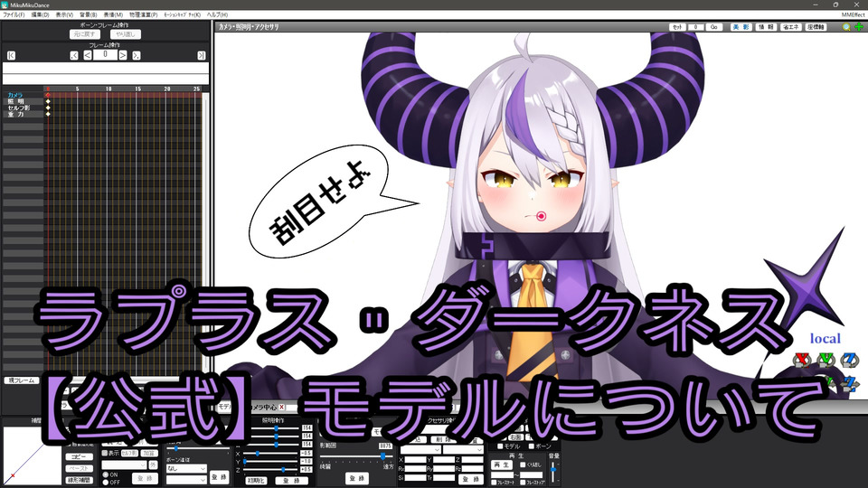Open the left accessory selection dropdown

click(x=420, y=450)
